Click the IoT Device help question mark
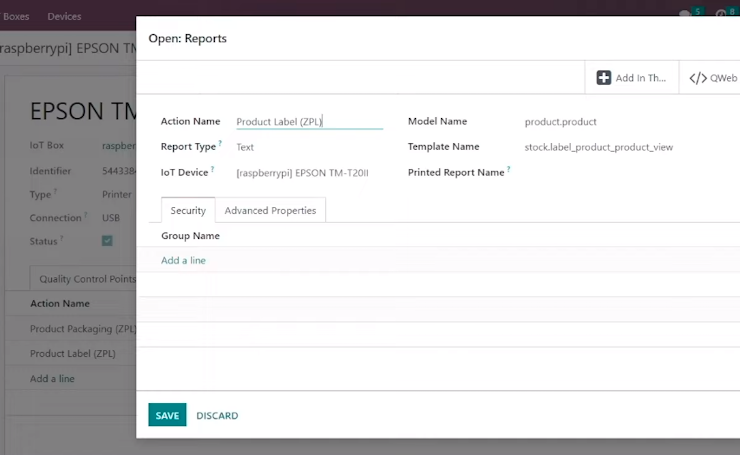Image resolution: width=740 pixels, height=455 pixels. pyautogui.click(x=212, y=169)
